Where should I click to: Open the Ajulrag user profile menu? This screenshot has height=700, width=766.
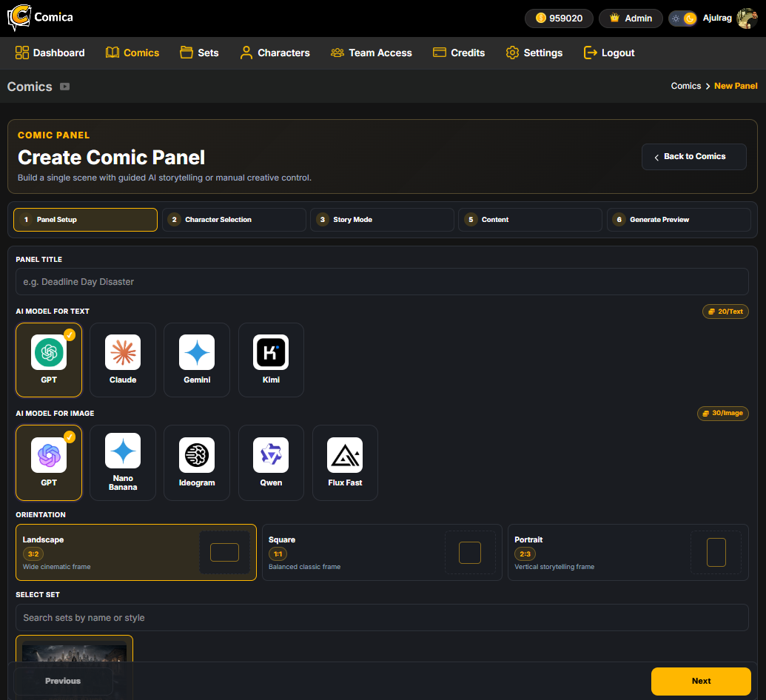coord(730,18)
